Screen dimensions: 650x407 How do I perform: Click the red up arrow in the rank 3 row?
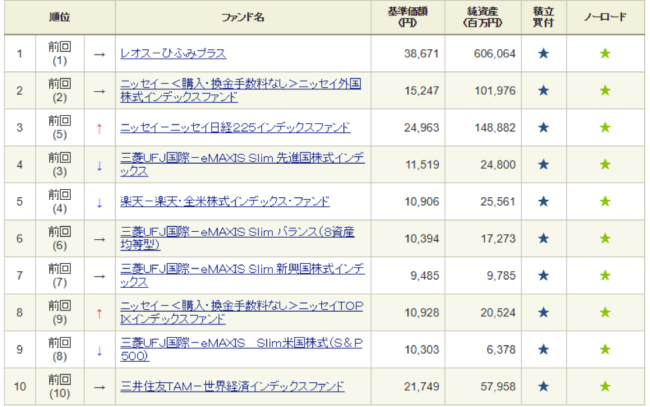99,128
